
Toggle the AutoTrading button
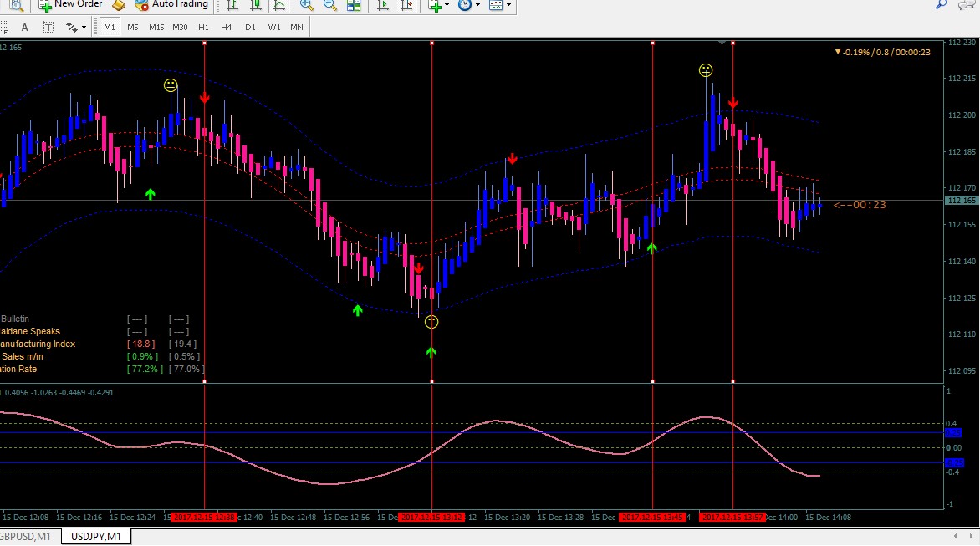pyautogui.click(x=171, y=5)
